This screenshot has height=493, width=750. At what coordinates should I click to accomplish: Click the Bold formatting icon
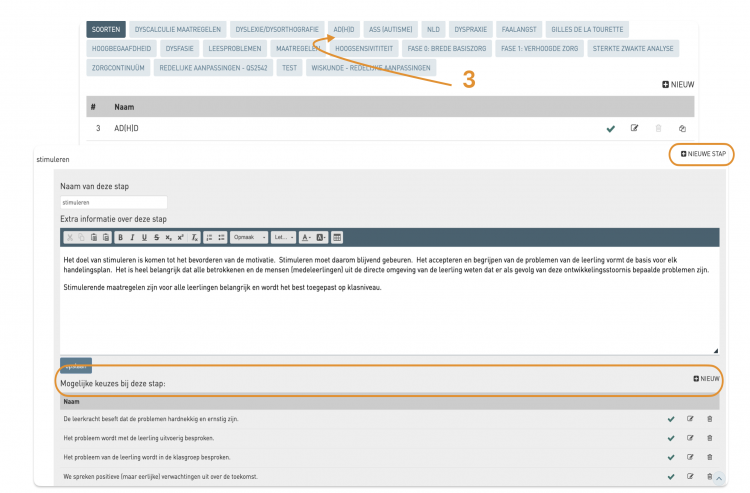click(x=120, y=237)
